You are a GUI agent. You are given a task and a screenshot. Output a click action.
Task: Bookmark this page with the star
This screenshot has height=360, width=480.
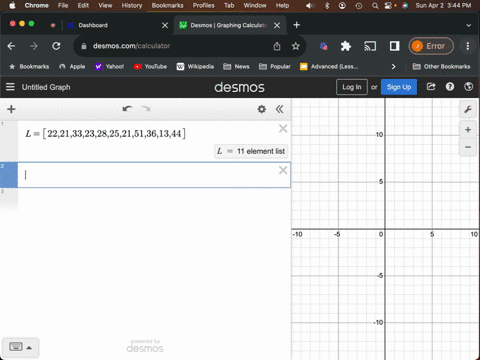tap(295, 46)
